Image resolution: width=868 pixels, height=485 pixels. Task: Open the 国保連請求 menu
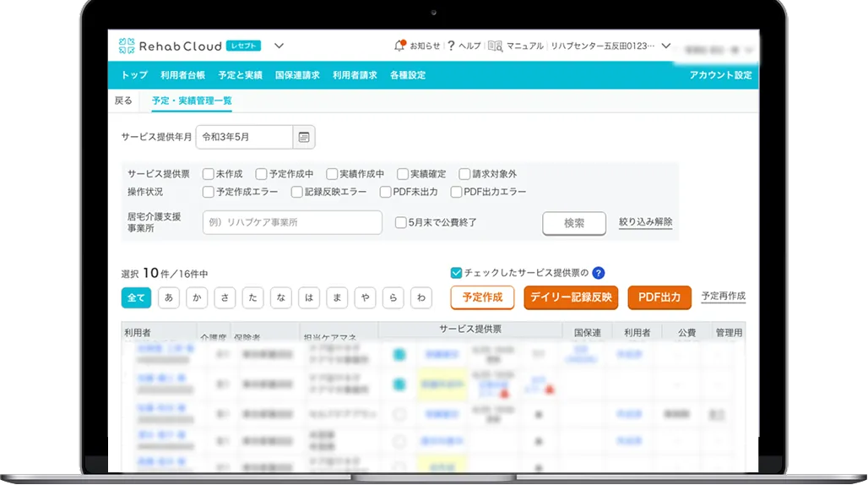click(297, 75)
